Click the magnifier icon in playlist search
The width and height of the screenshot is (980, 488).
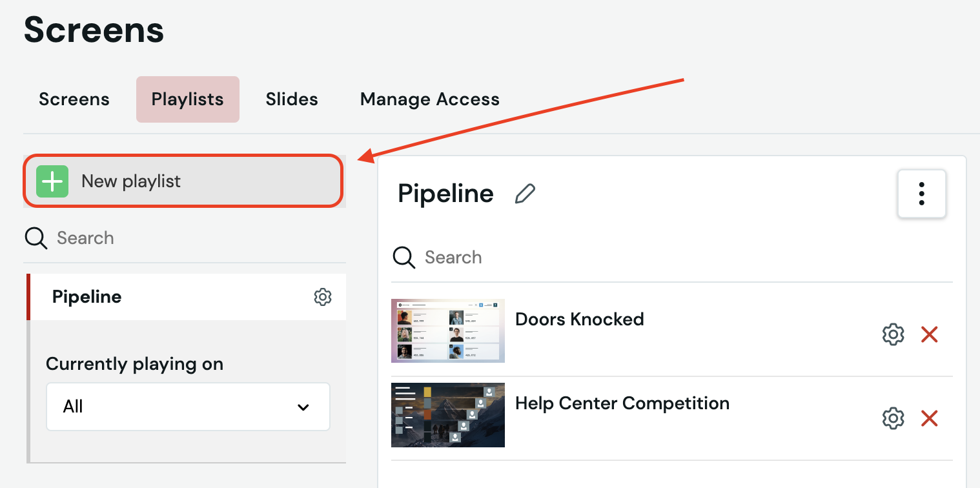coord(36,238)
